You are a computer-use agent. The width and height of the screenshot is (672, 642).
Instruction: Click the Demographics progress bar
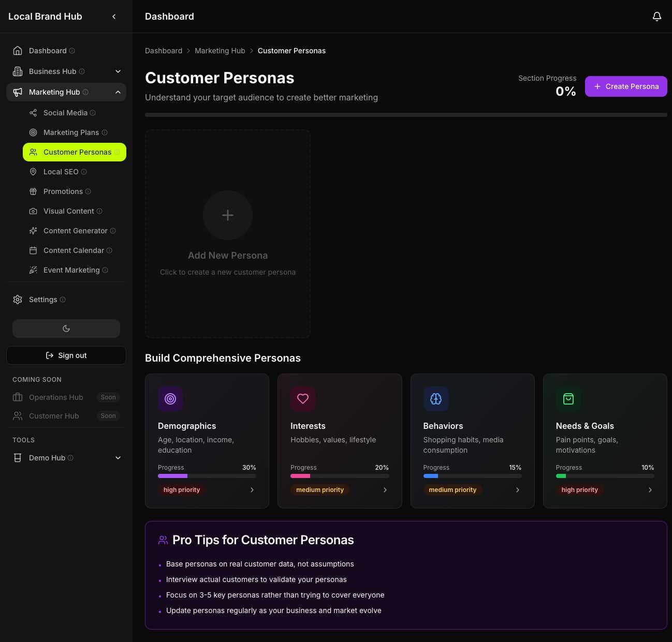pos(207,476)
